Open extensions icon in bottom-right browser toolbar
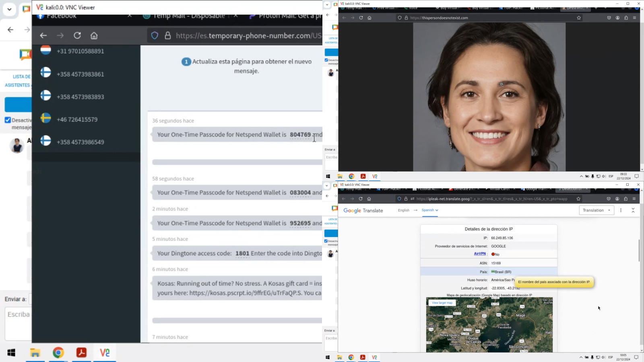This screenshot has width=644, height=362. 625,199
